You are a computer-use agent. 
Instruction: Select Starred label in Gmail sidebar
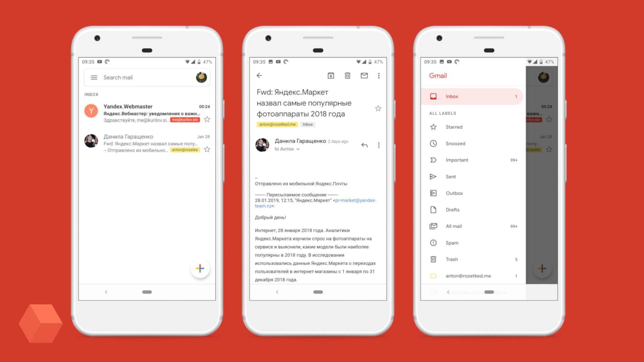453,127
